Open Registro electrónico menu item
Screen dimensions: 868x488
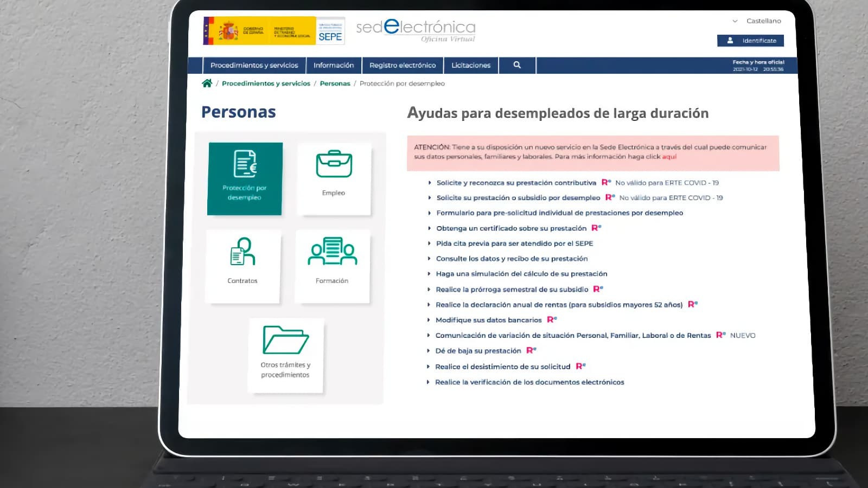(x=403, y=65)
